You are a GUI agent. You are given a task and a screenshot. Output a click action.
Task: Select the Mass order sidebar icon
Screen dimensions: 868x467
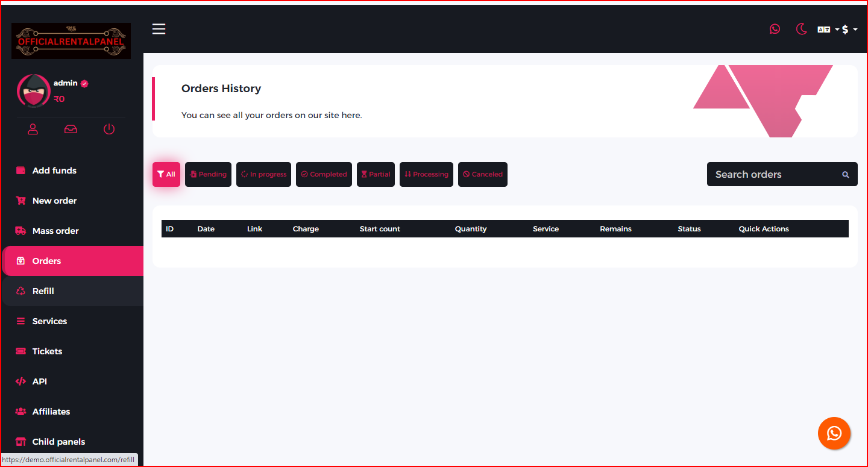coord(20,231)
